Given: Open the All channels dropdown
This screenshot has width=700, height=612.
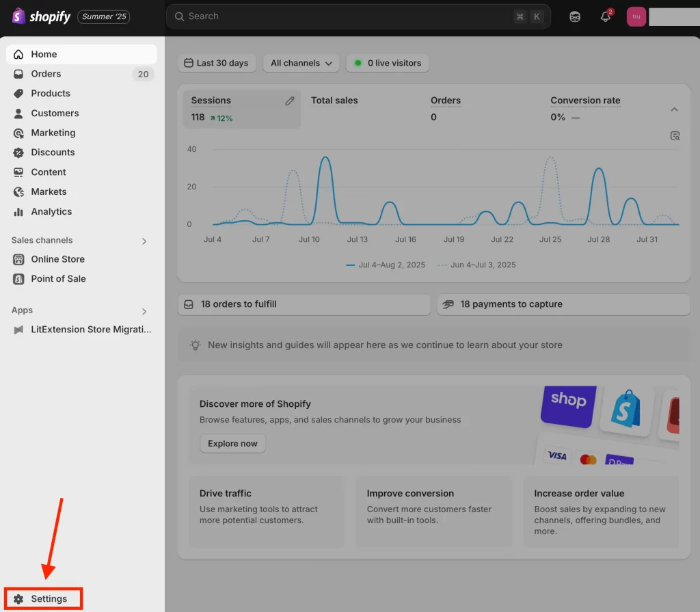Looking at the screenshot, I should [301, 63].
